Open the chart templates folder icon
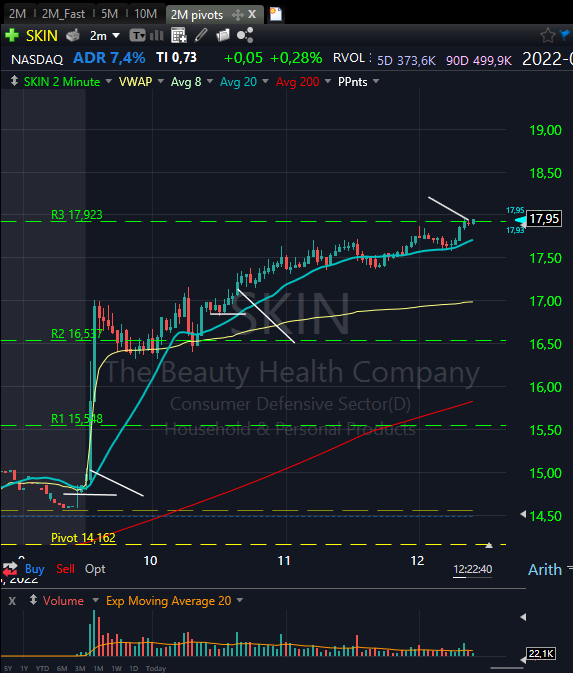573x673 pixels. (x=223, y=35)
